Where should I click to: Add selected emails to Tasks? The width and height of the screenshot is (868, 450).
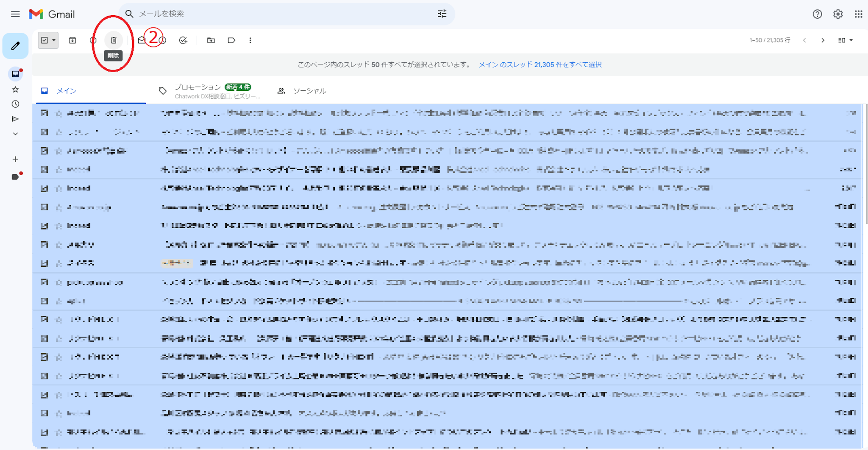click(x=183, y=40)
